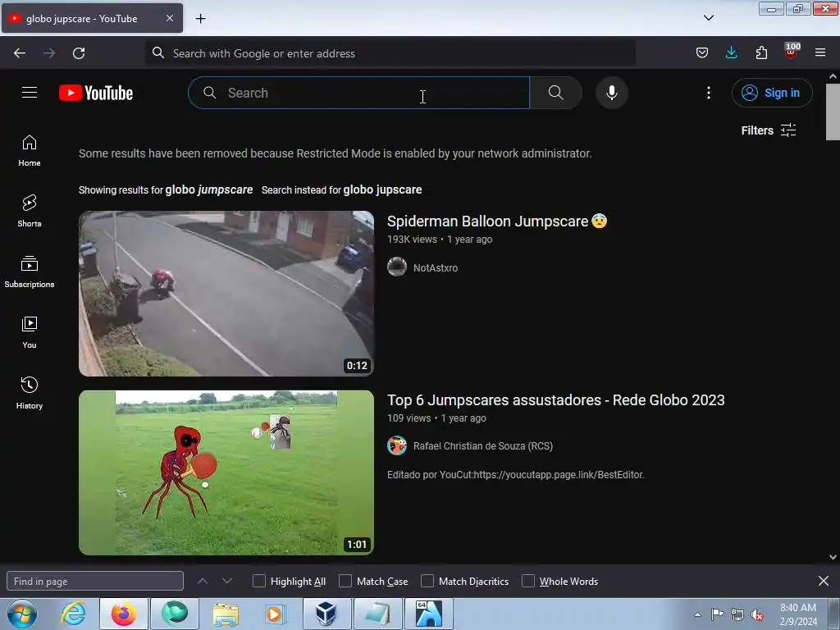Click the YouTube logo
Image resolution: width=840 pixels, height=630 pixels.
pos(96,93)
